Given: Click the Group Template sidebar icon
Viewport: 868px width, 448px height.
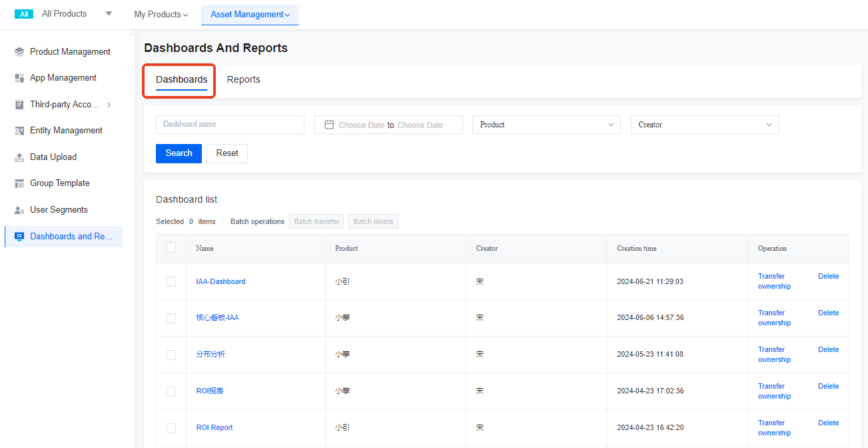Looking at the screenshot, I should 19,183.
